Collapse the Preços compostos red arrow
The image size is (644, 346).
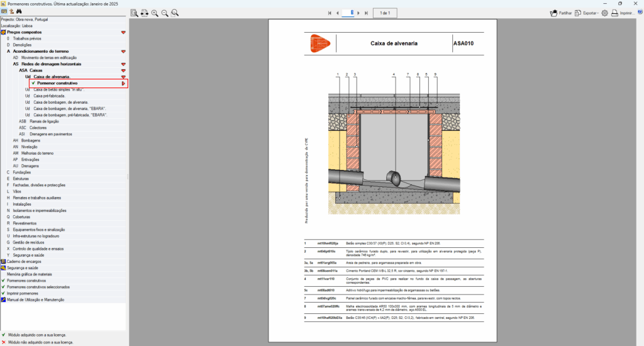pyautogui.click(x=124, y=32)
